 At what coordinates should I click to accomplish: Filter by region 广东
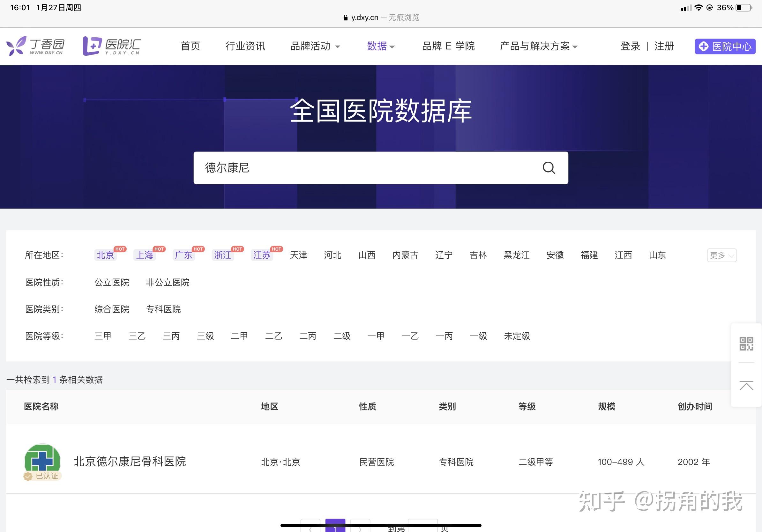(183, 255)
